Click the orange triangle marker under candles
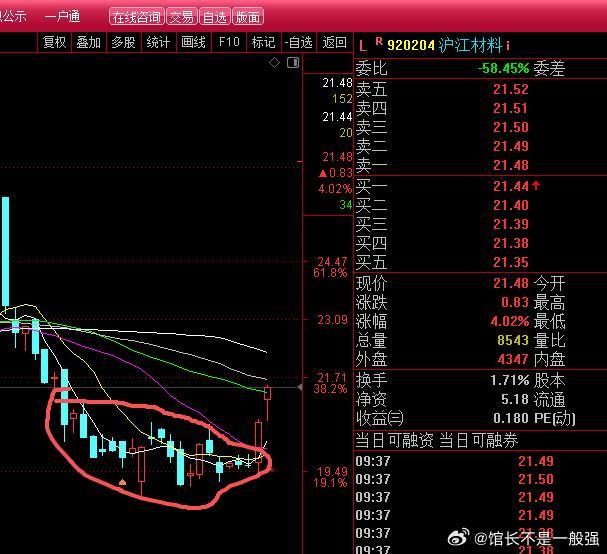Viewport: 607px width, 554px height. [x=122, y=482]
